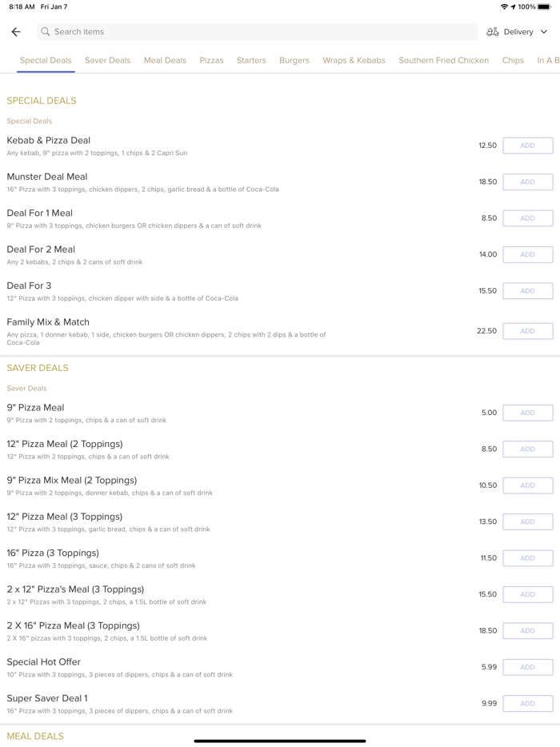Tap the Wi-Fi status icon
Viewport: 560px width, 747px height.
click(504, 6)
